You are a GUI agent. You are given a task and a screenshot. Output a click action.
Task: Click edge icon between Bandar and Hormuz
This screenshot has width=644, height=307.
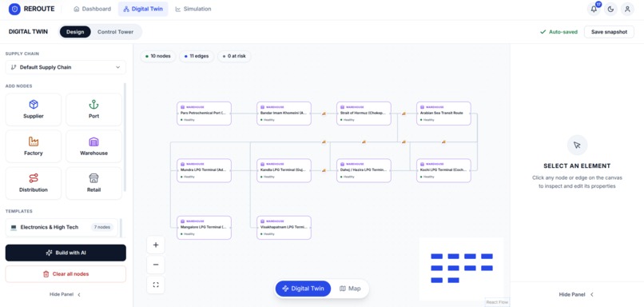click(x=324, y=114)
